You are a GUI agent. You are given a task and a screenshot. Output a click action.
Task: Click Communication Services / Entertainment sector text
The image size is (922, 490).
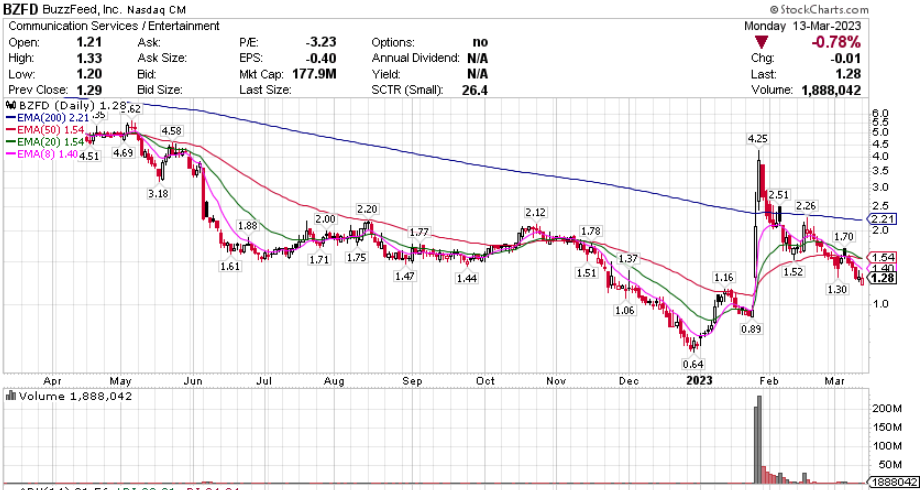(x=114, y=26)
